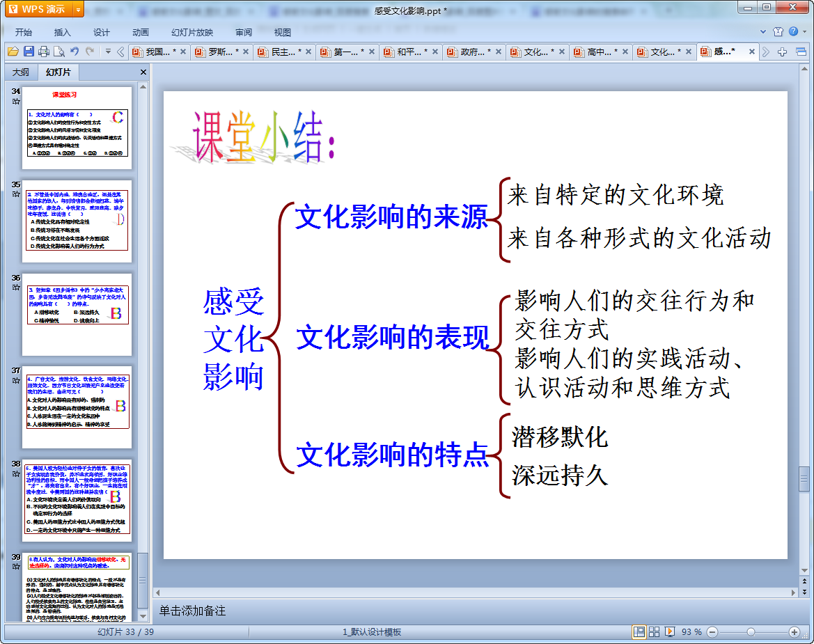Click the thumbnail pane scroll-down arrow
814x644 pixels.
pyautogui.click(x=143, y=616)
